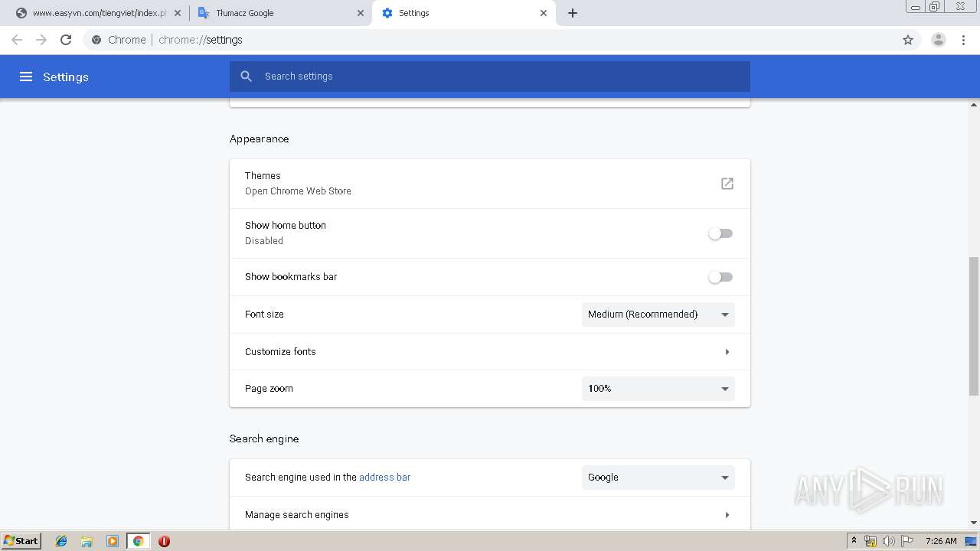Launch Internet Explorer from the taskbar

(x=61, y=541)
